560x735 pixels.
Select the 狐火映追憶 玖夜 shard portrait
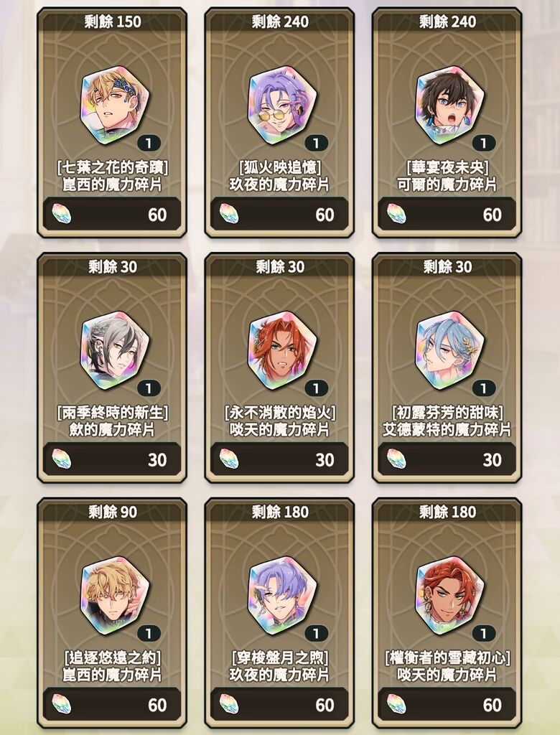(282, 106)
